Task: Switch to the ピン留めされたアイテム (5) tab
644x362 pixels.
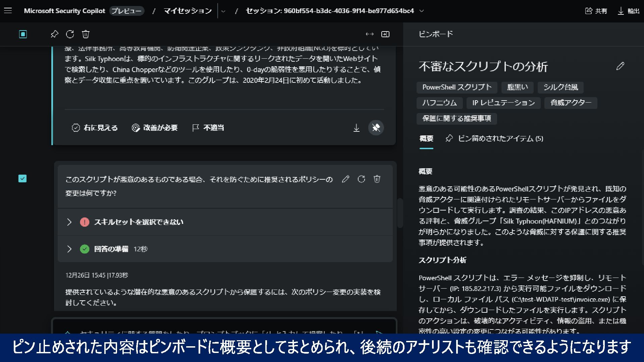Action: point(494,138)
